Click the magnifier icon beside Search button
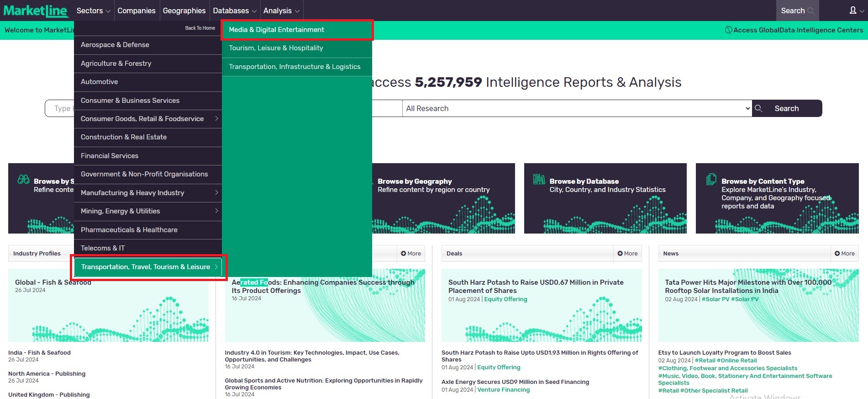868x399 pixels. [758, 108]
